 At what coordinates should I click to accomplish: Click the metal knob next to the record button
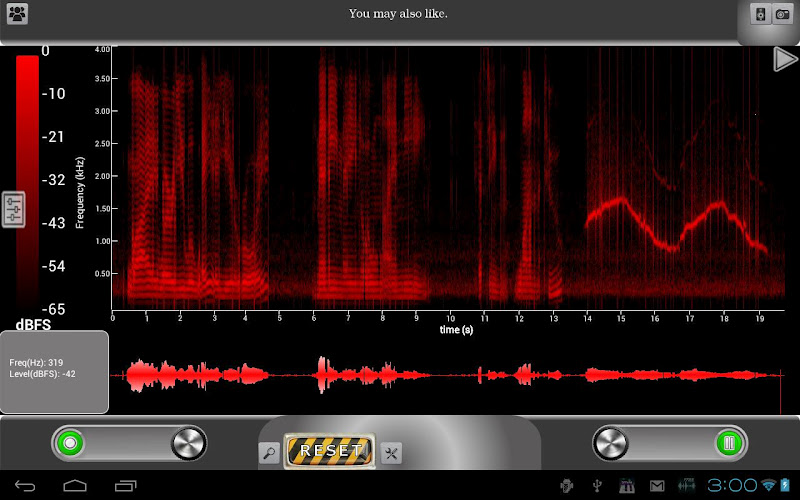click(x=189, y=443)
